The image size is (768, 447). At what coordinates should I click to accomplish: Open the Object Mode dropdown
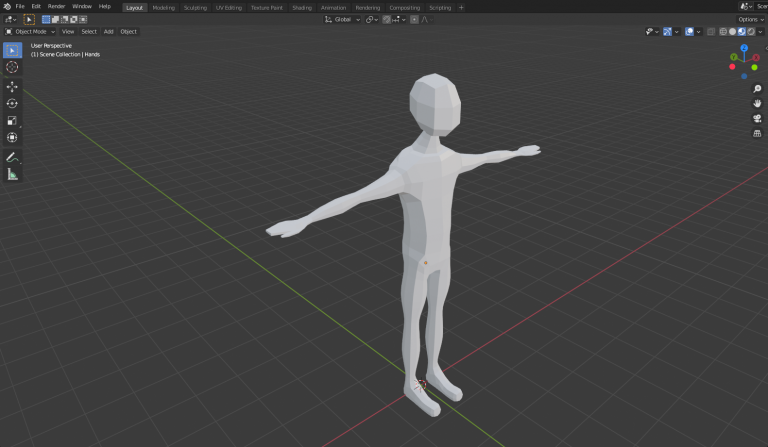(30, 31)
